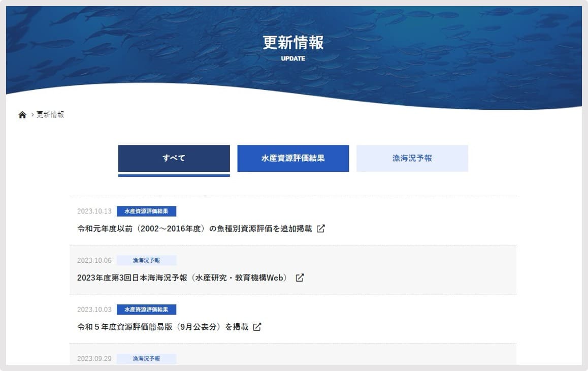The width and height of the screenshot is (588, 371).
Task: Click the date 2023.10.13
Action: tap(94, 211)
